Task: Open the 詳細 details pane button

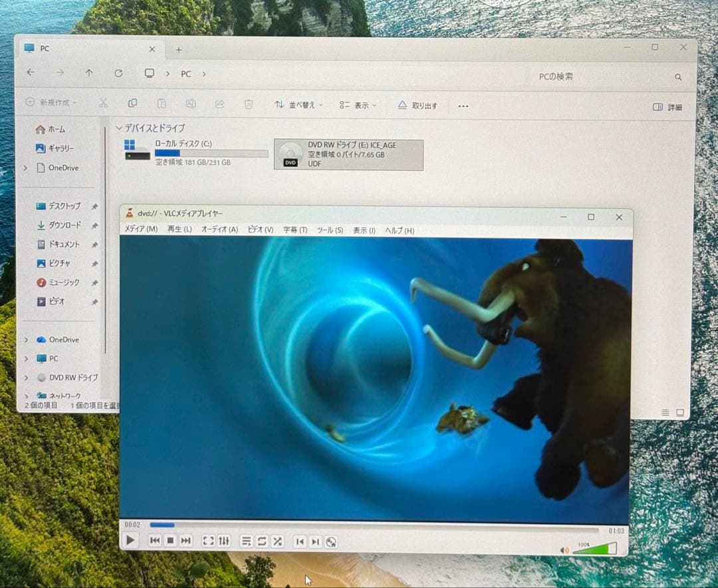Action: 667,107
